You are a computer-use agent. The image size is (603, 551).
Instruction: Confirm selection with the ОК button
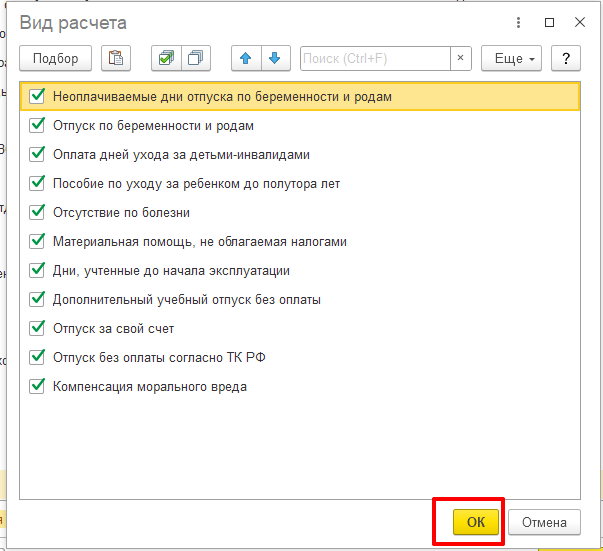(476, 522)
